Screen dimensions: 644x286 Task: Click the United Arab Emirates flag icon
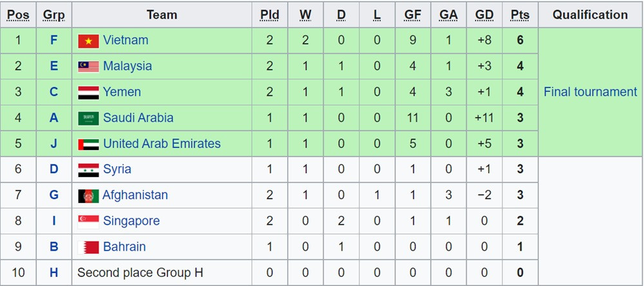click(88, 144)
